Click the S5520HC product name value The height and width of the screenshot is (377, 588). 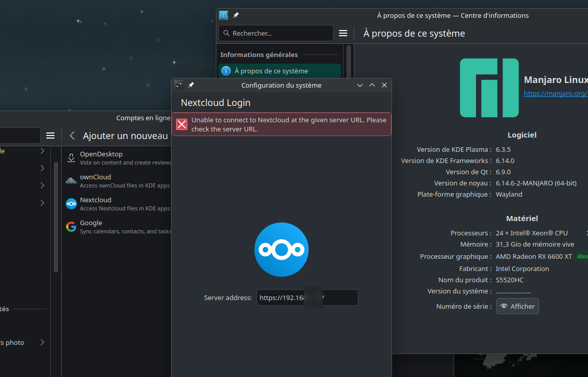point(510,280)
